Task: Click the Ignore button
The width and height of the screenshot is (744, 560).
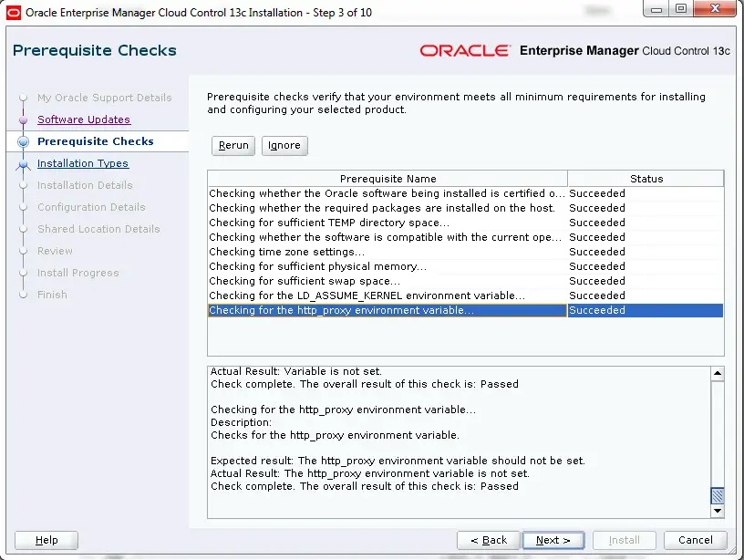Action: pyautogui.click(x=284, y=146)
